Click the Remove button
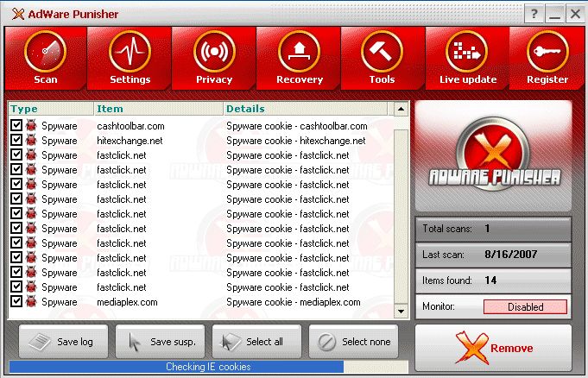The image size is (588, 378). (x=494, y=348)
